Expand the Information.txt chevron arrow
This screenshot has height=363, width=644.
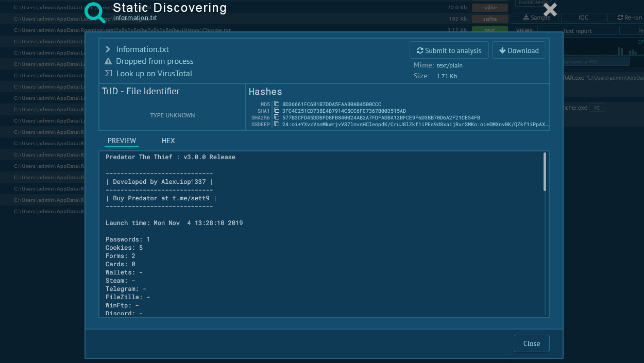tap(108, 49)
